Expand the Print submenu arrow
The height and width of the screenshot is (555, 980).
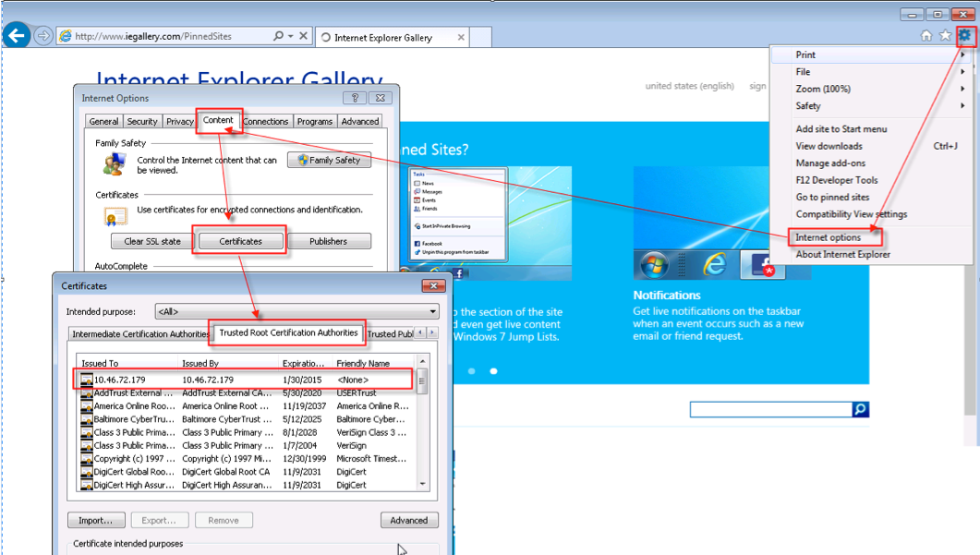(x=962, y=55)
